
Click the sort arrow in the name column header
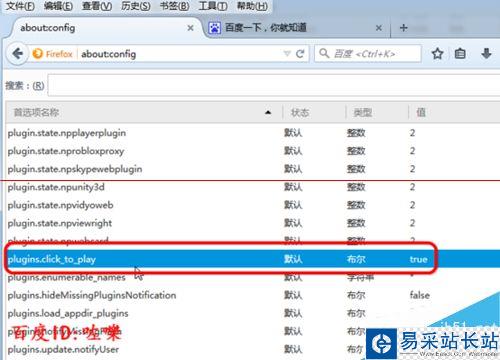point(268,113)
